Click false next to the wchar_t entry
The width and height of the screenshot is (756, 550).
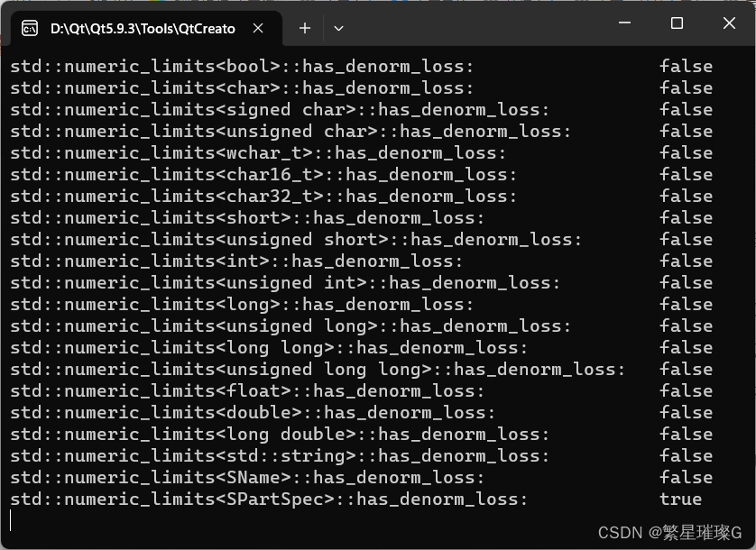[x=686, y=152]
